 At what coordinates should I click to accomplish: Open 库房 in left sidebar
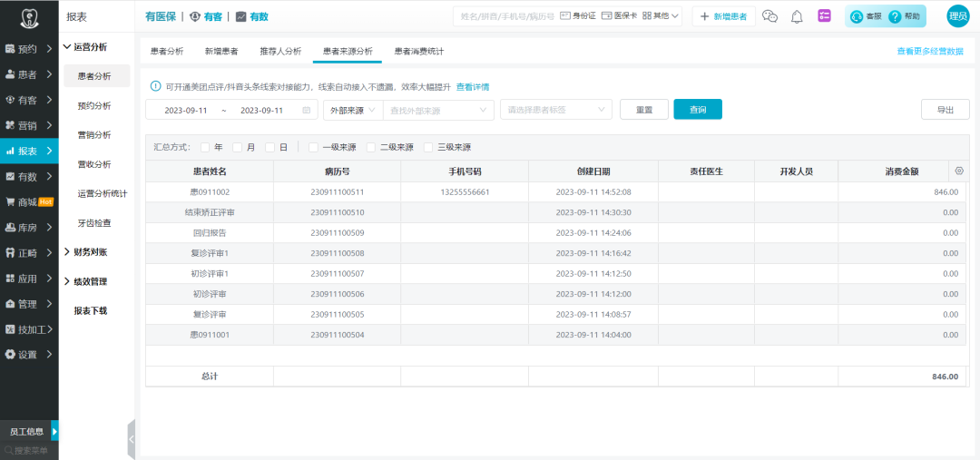coord(29,228)
